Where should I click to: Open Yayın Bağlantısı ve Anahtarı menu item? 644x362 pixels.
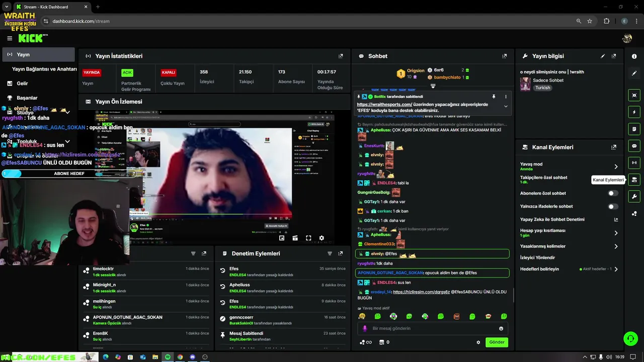click(44, 69)
